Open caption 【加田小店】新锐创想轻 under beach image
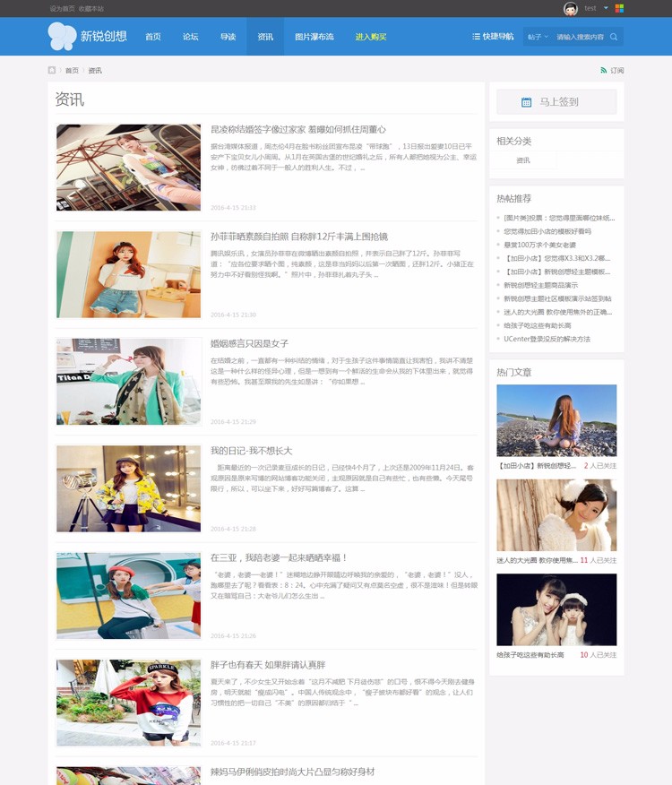 click(x=537, y=466)
